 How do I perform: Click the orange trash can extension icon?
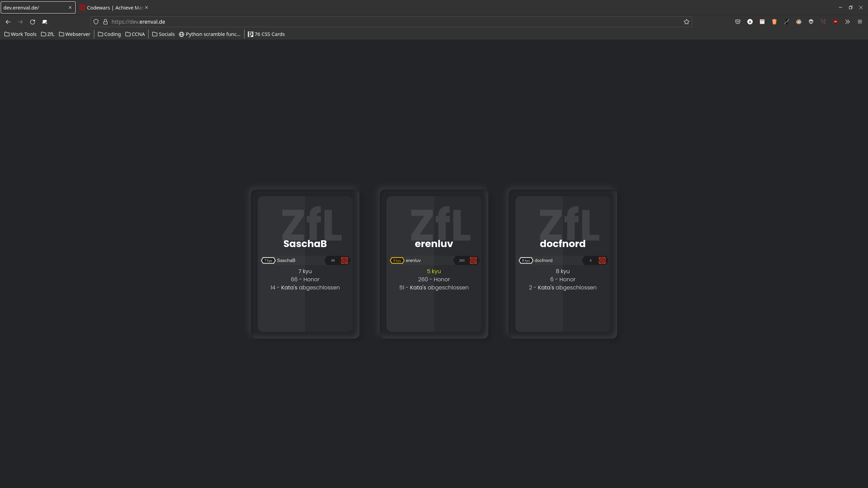(774, 22)
